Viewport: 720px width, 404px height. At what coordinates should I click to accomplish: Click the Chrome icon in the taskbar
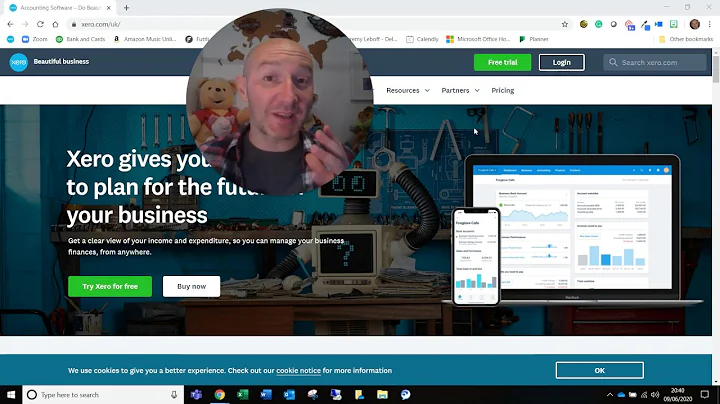(219, 394)
